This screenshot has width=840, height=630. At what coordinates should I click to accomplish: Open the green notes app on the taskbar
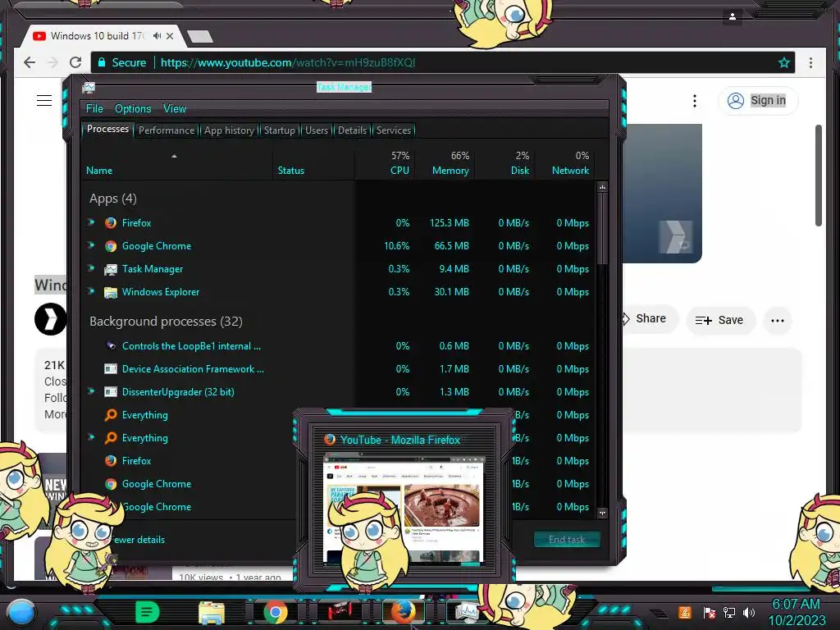148,612
